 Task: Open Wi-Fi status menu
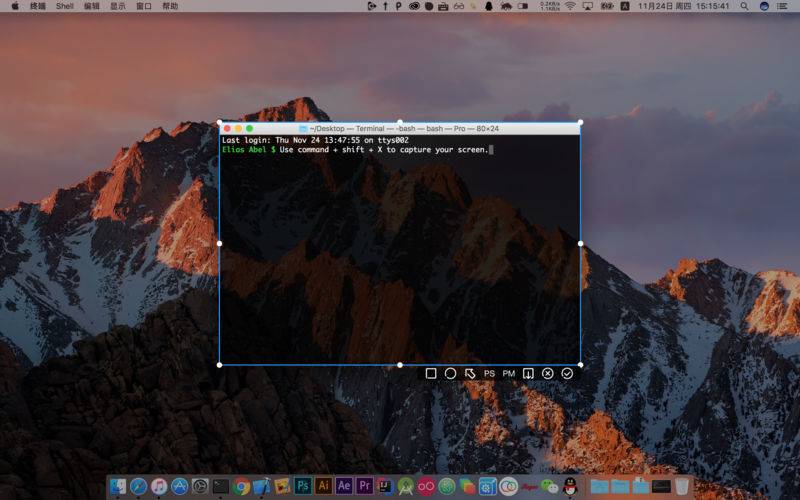click(570, 6)
